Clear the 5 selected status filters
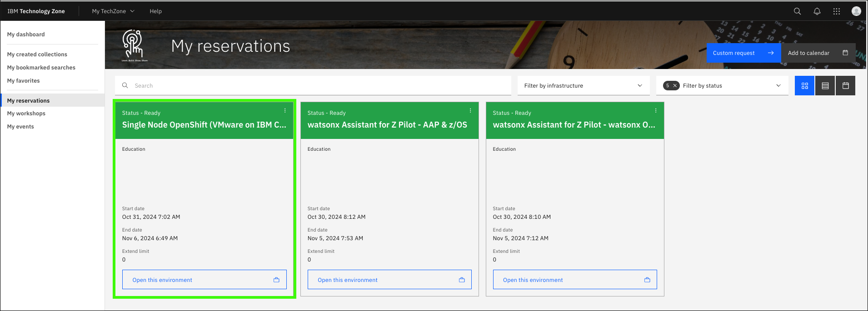 coord(675,86)
